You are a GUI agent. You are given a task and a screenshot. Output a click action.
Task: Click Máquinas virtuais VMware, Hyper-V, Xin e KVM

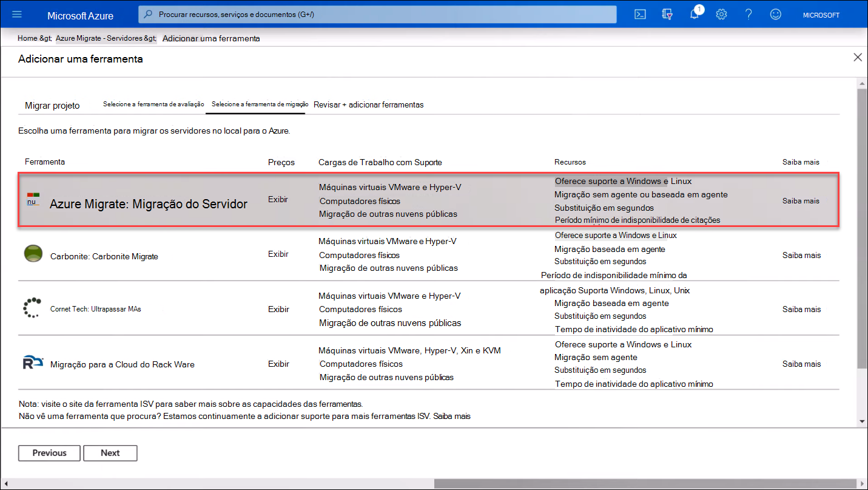[409, 350]
